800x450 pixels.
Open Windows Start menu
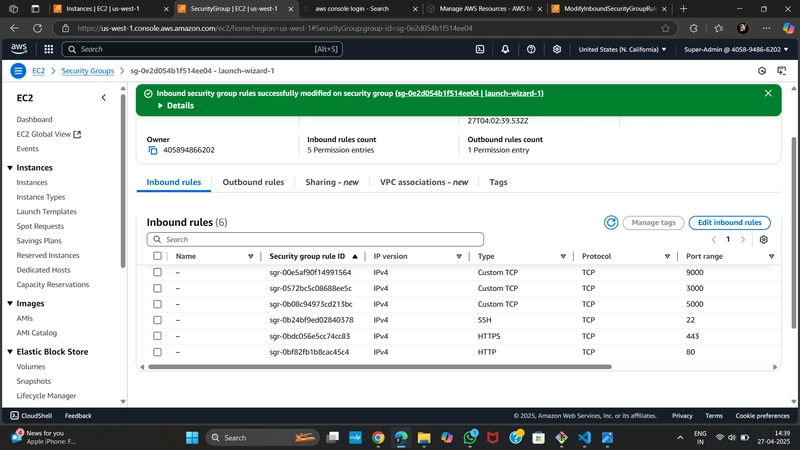192,437
